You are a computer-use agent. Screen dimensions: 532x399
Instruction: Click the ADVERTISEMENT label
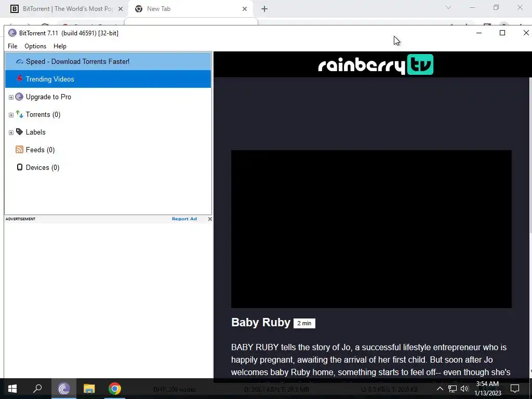[20, 219]
